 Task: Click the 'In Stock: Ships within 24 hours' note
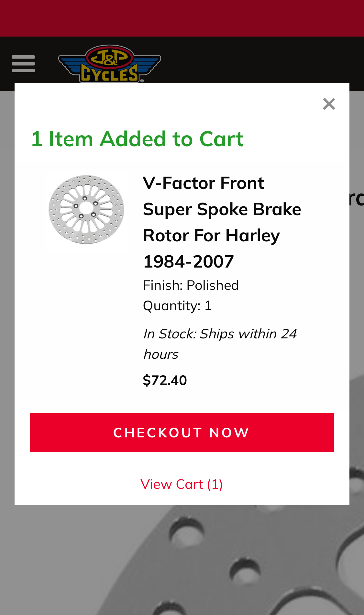tap(220, 344)
